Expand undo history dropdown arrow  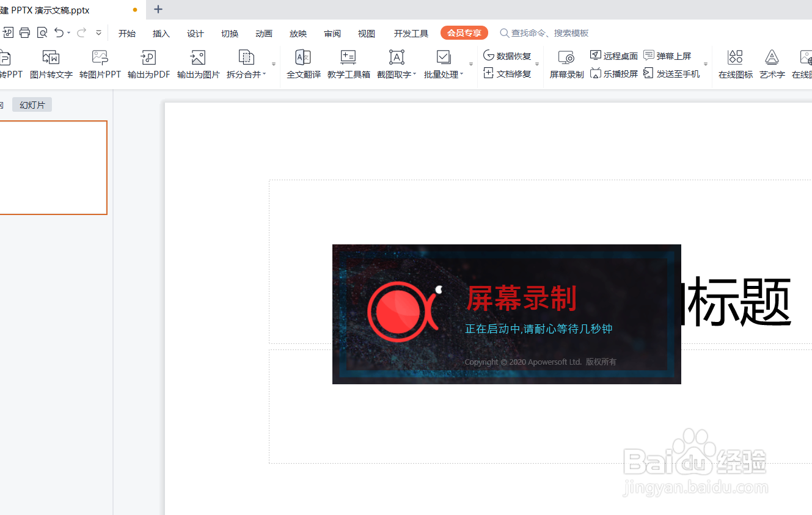68,33
